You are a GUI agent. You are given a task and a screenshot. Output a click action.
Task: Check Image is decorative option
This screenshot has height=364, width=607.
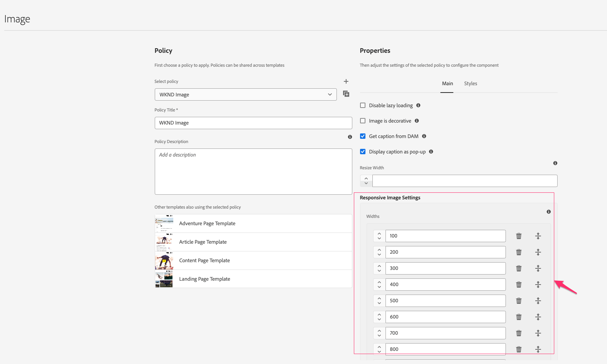point(363,121)
